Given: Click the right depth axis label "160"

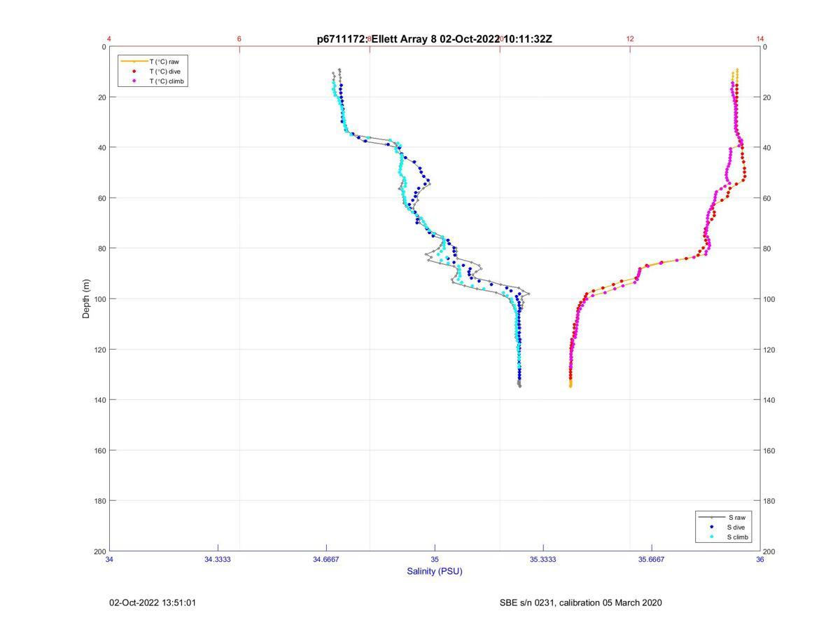Looking at the screenshot, I should click(x=769, y=450).
